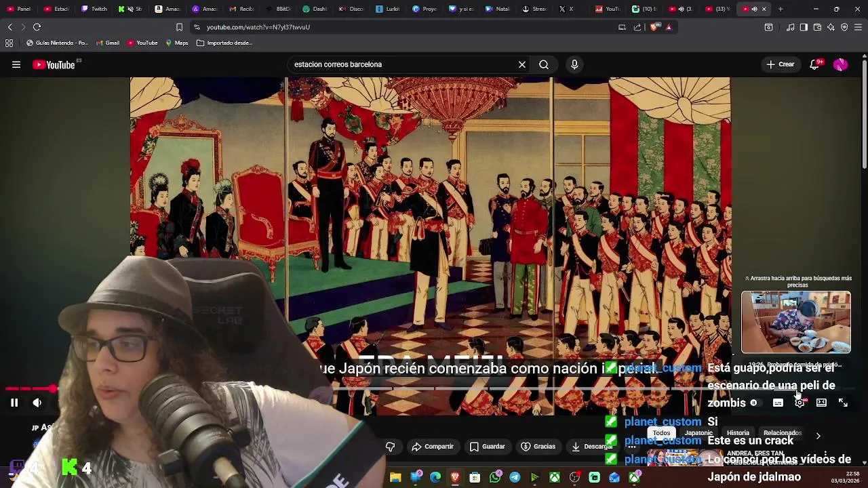Open Gmail bookmark

coord(108,43)
